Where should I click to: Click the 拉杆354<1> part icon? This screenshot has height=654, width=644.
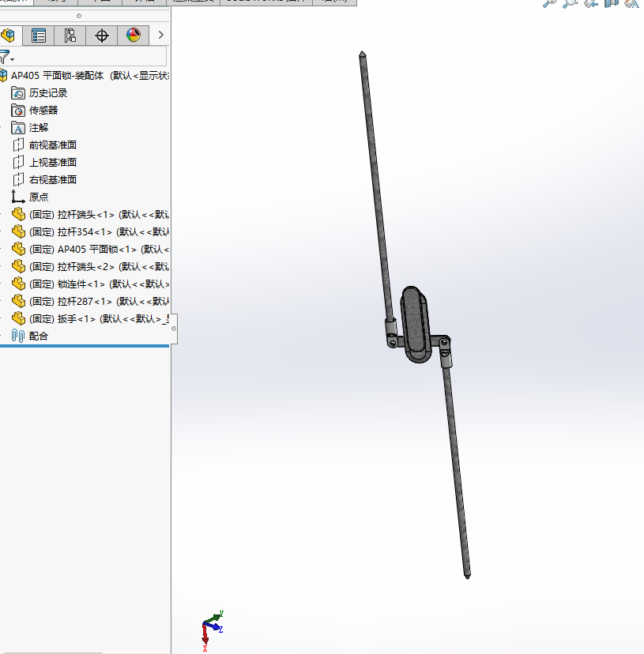[x=18, y=232]
